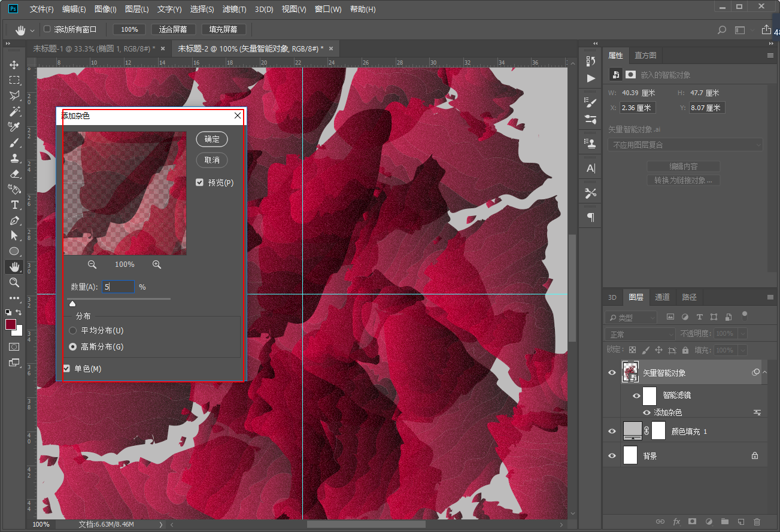Select the Paint Bucket tool

14,189
